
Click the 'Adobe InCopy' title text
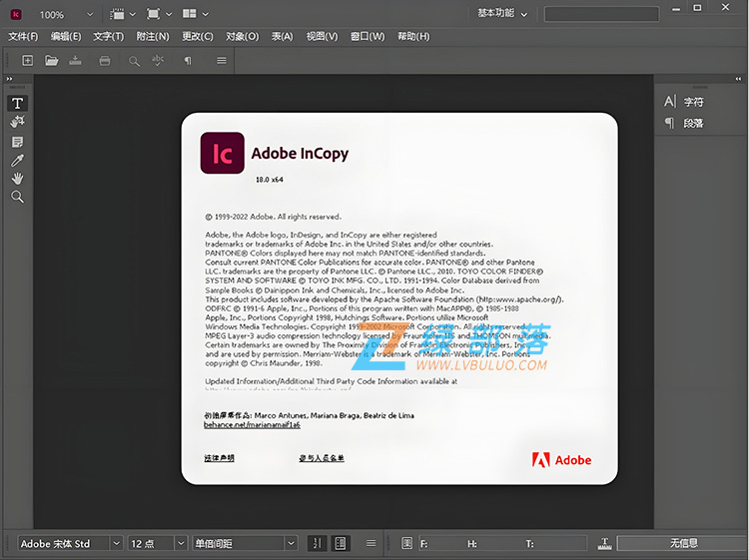coord(300,154)
